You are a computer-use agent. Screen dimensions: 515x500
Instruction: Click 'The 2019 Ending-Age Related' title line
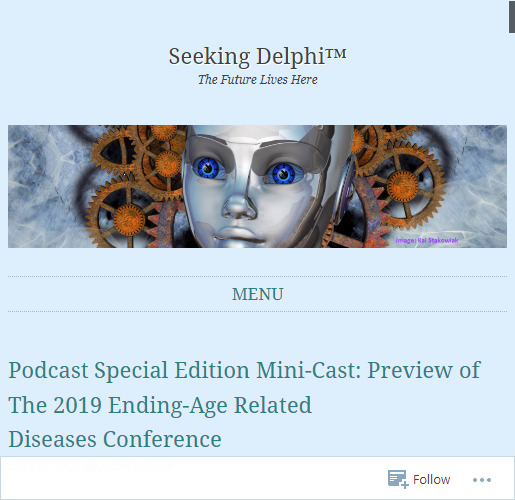click(160, 405)
